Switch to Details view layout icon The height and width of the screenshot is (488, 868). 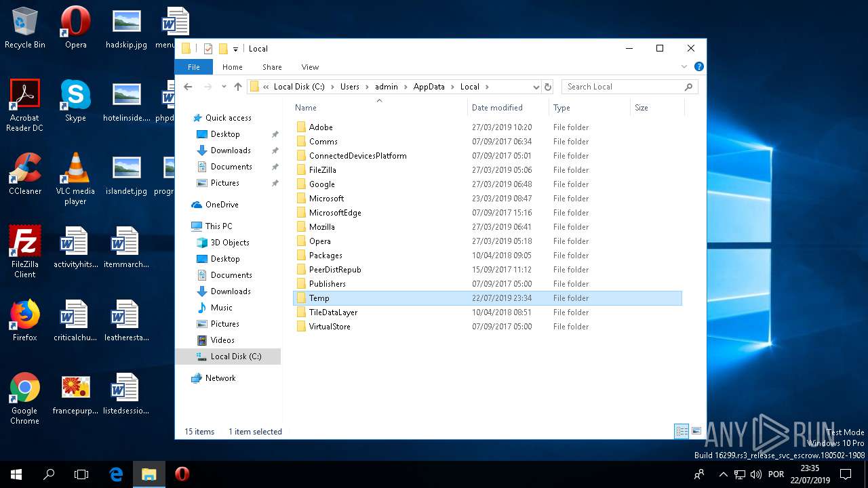click(x=682, y=431)
